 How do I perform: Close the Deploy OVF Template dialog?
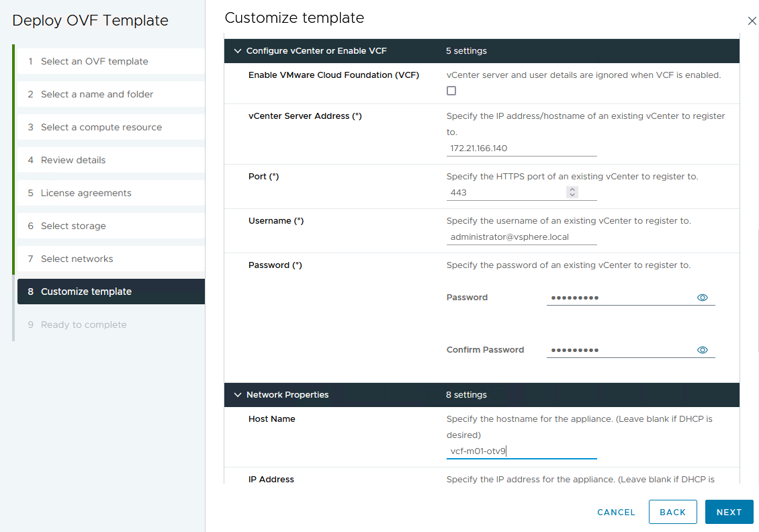[x=752, y=21]
